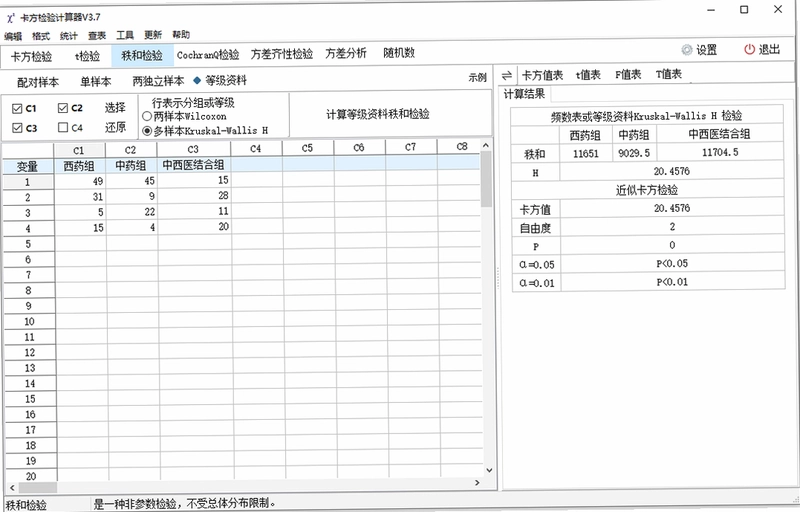Open the 帮助 menu
This screenshot has height=512, width=800.
point(181,35)
